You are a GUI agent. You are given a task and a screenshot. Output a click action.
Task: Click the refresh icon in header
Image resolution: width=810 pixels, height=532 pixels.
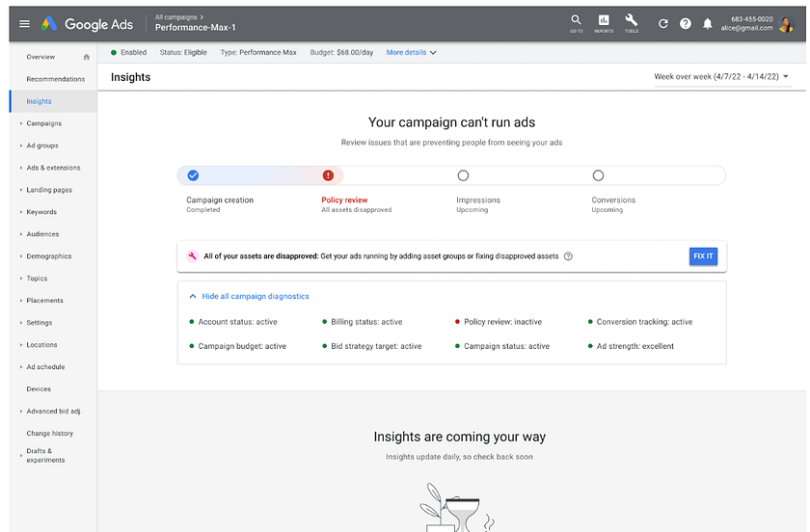click(x=663, y=24)
